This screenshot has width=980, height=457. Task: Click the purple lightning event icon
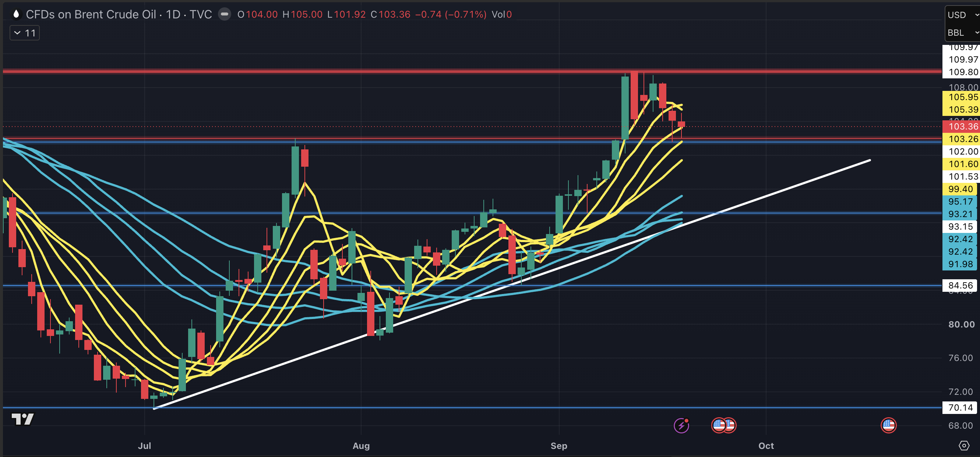[681, 425]
